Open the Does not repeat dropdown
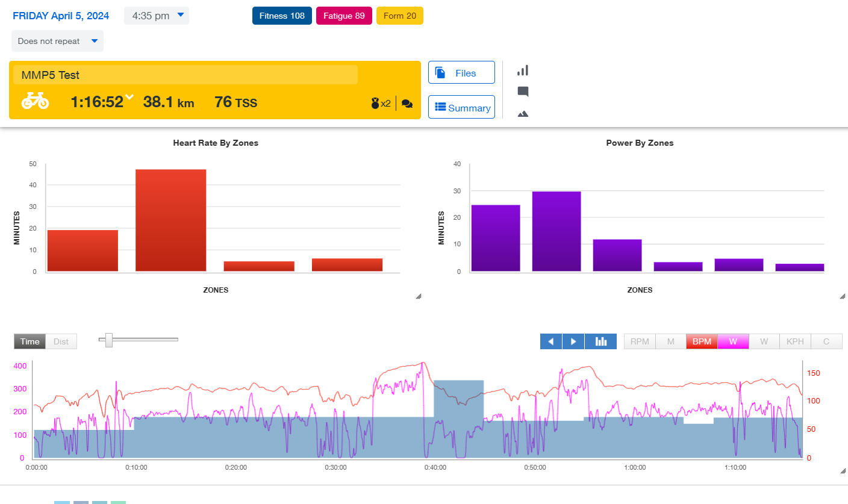This screenshot has height=504, width=848. [57, 41]
